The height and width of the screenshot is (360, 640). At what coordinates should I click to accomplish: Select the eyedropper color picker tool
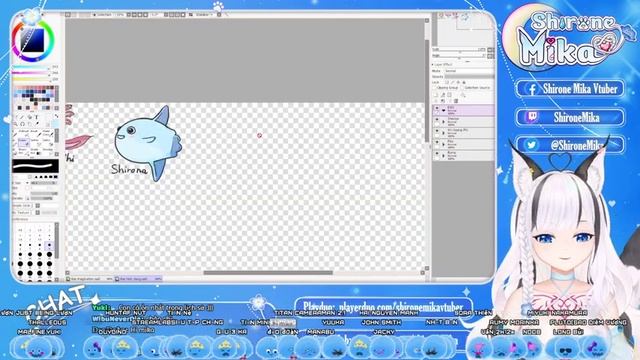click(37, 124)
